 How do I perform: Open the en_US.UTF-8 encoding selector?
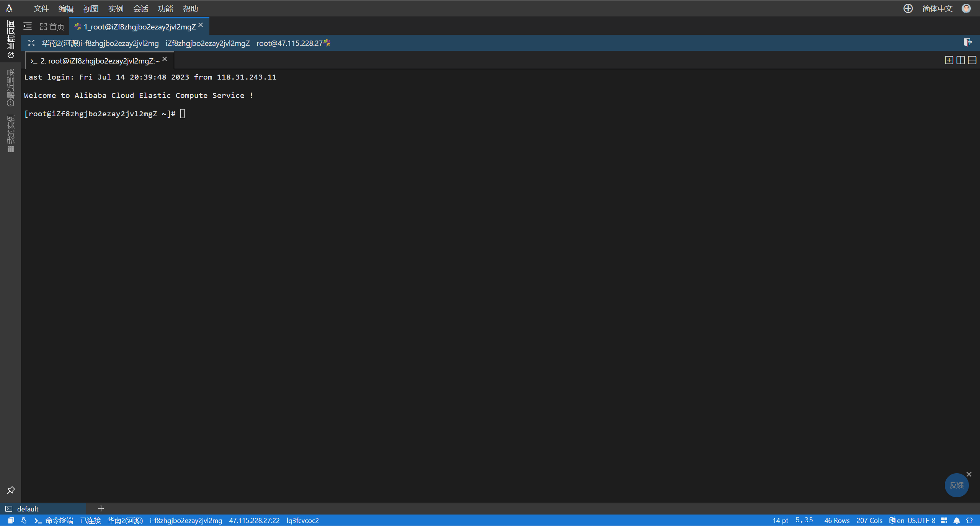tap(915, 520)
